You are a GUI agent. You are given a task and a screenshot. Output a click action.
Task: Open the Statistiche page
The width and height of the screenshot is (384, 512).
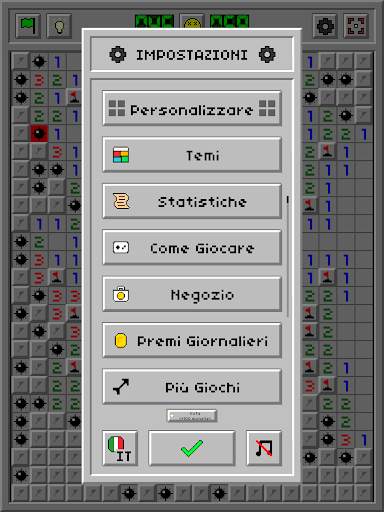click(x=192, y=201)
